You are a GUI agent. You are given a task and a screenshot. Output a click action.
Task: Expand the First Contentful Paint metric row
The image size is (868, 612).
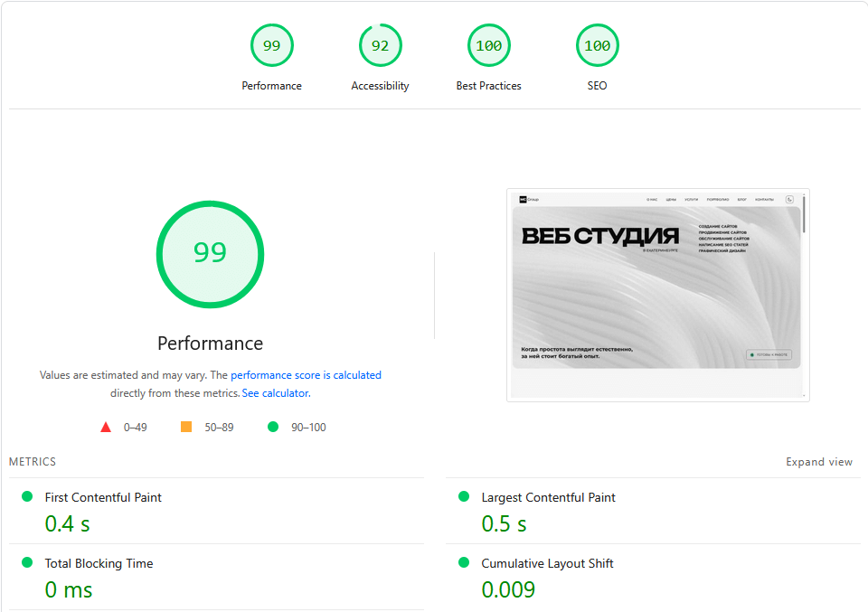(103, 497)
